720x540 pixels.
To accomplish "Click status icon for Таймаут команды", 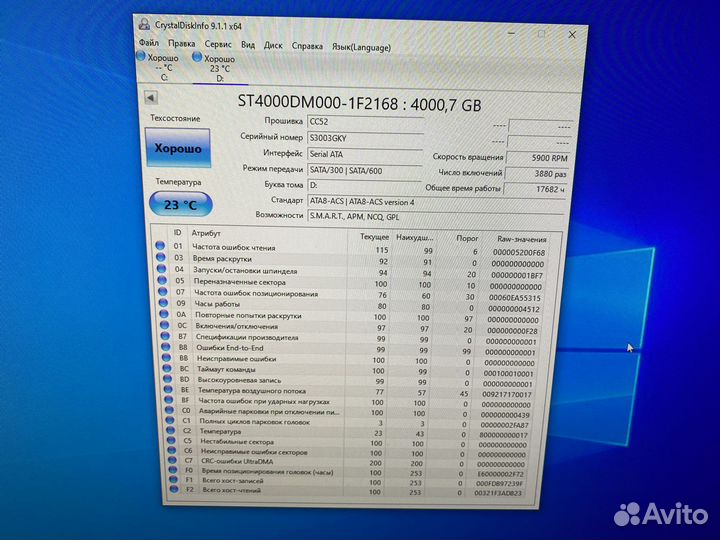I will (x=167, y=369).
